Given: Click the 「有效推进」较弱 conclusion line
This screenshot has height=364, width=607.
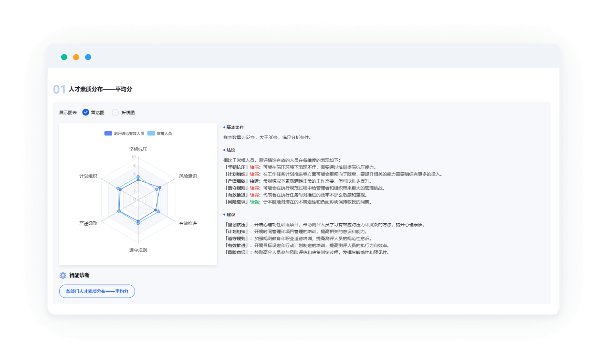Looking at the screenshot, I should coord(296,195).
